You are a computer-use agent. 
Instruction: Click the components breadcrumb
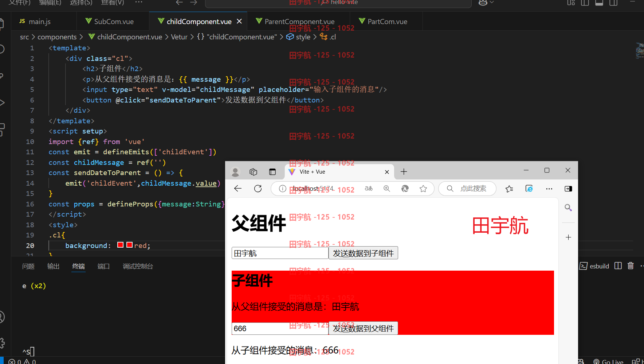pos(57,37)
